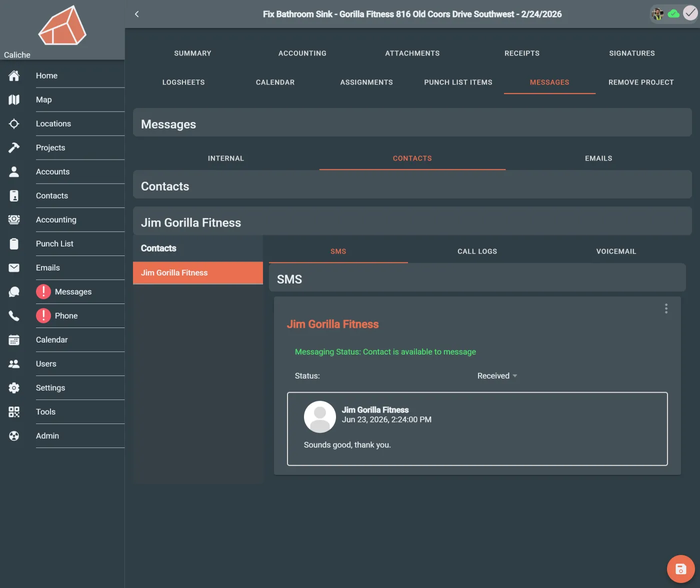Switch to the Accounting project tab

pos(302,53)
